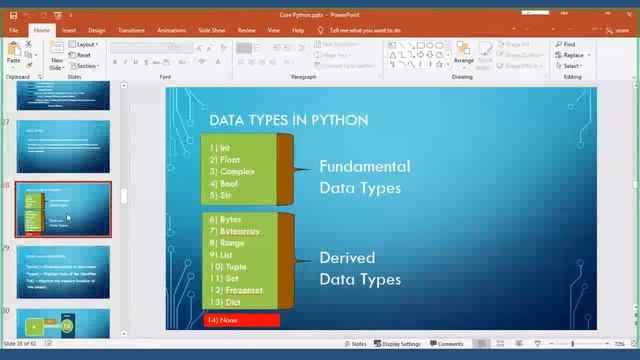
Task: Click the zoom out minus button
Action: pyautogui.click(x=552, y=344)
